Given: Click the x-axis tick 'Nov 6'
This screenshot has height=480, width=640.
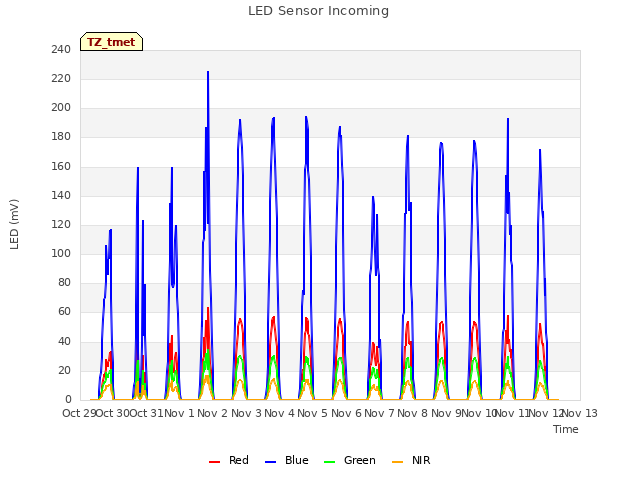Looking at the screenshot, I should (x=346, y=413).
